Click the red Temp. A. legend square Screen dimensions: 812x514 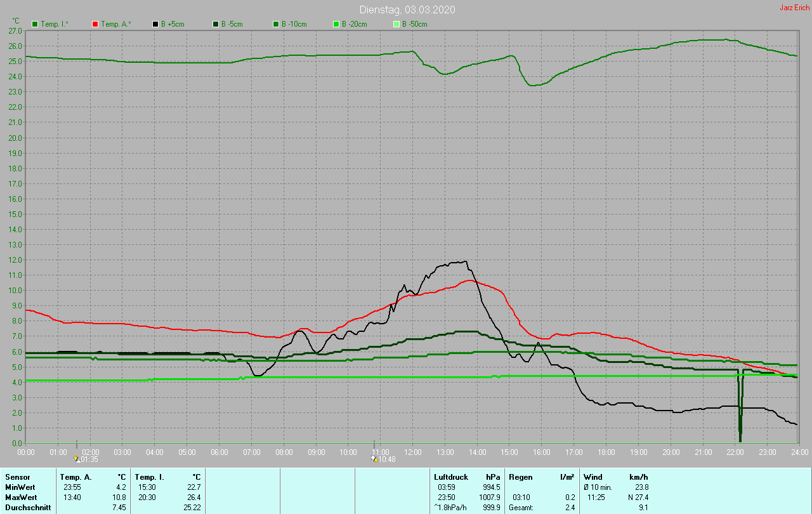point(95,24)
